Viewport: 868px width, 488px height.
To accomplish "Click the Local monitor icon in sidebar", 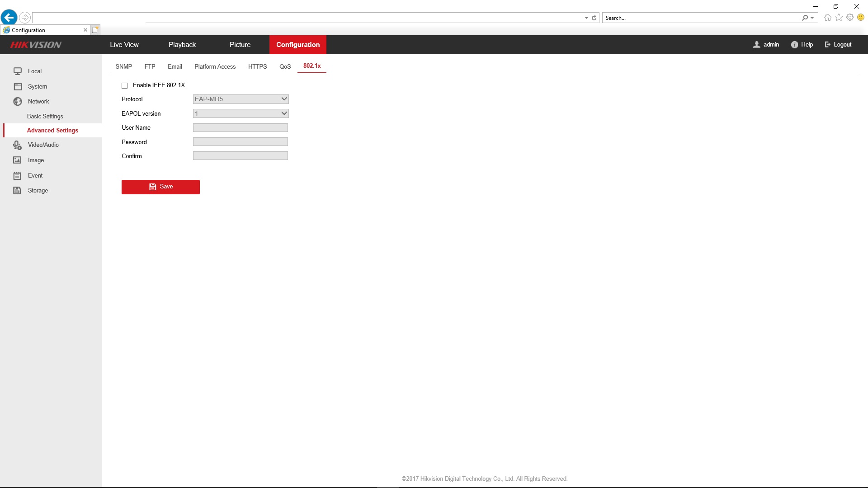I will tap(18, 71).
